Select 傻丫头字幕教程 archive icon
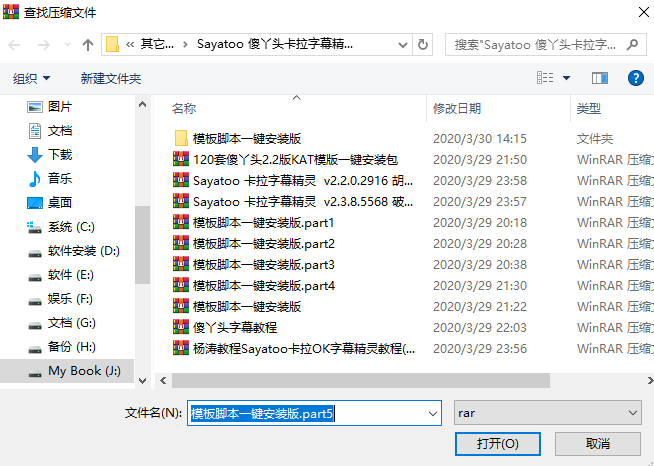The height and width of the screenshot is (466, 654). (x=181, y=327)
